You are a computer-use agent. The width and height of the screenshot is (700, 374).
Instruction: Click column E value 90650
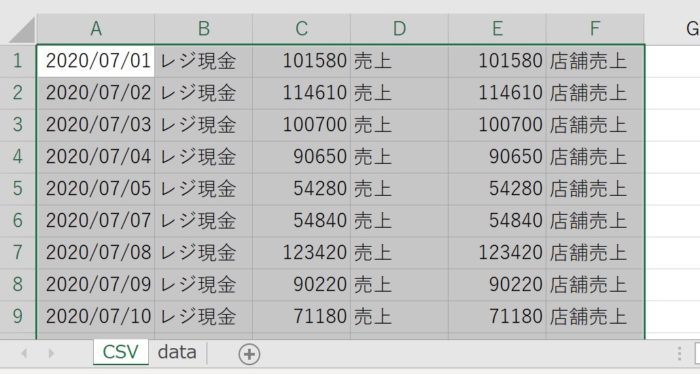pyautogui.click(x=497, y=157)
